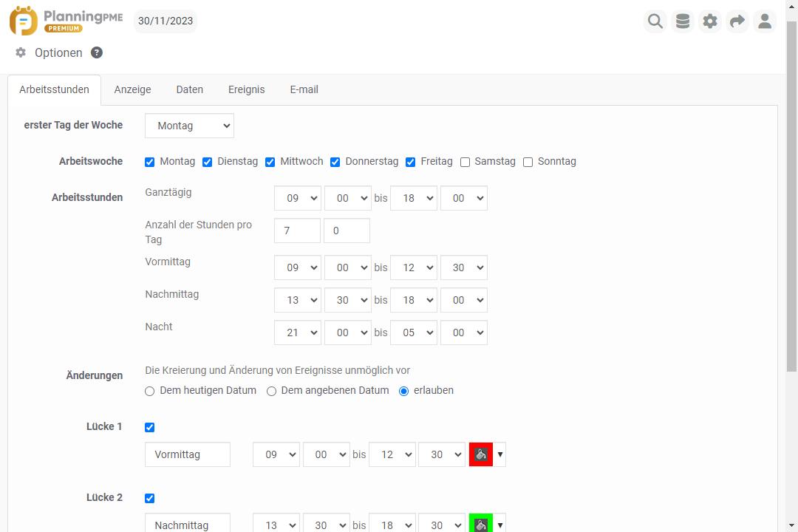This screenshot has width=798, height=532.
Task: Select 'Dem heutigen Datum' radio option
Action: point(150,391)
